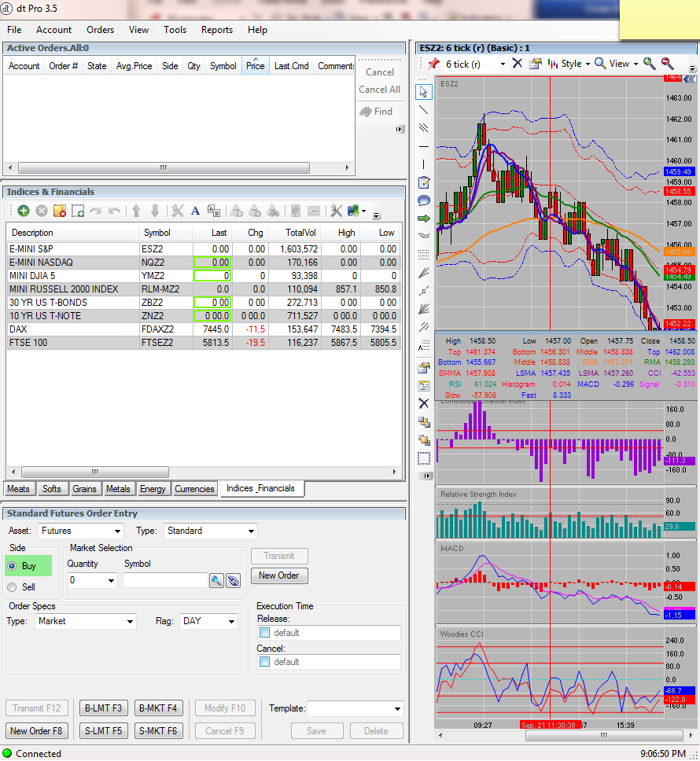Click the dotted-square add-selection icon
The height and width of the screenshot is (761, 700).
pyautogui.click(x=78, y=211)
